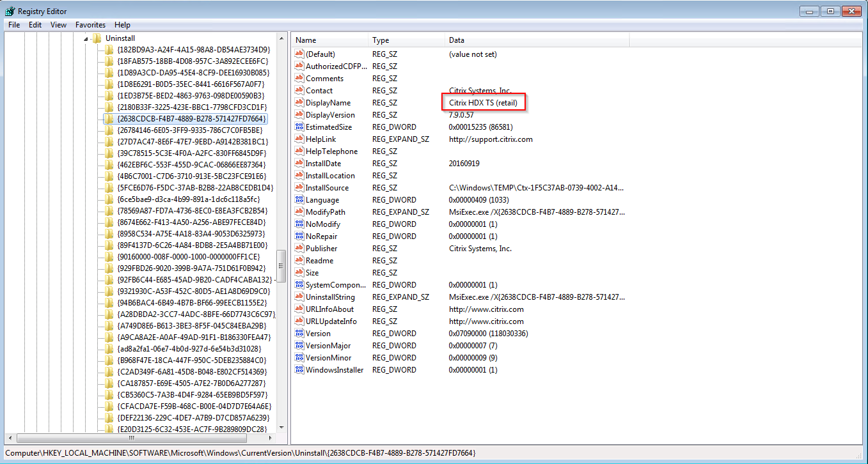Viewport: 868px width, 464px height.
Task: Select the HelpLink registry value
Action: coord(322,139)
